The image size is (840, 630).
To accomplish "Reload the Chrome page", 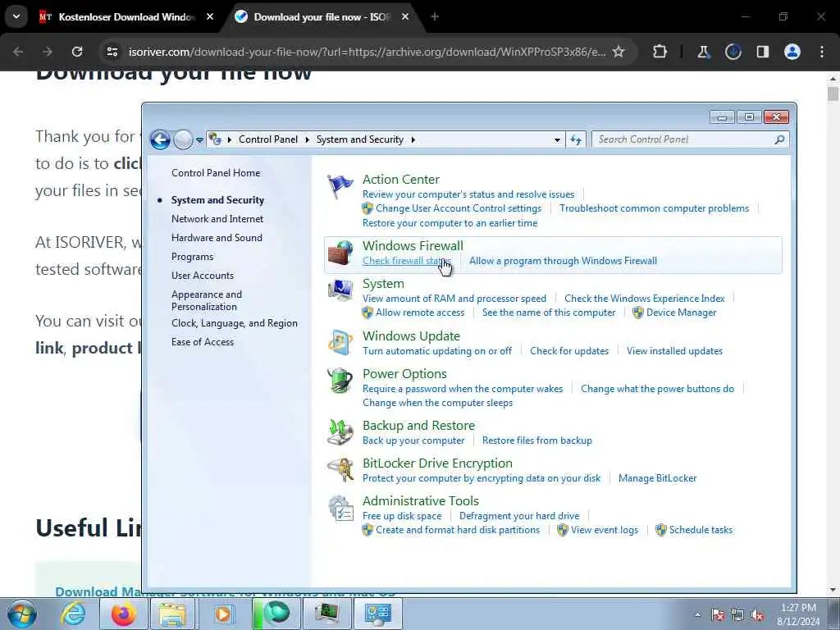I will click(77, 52).
